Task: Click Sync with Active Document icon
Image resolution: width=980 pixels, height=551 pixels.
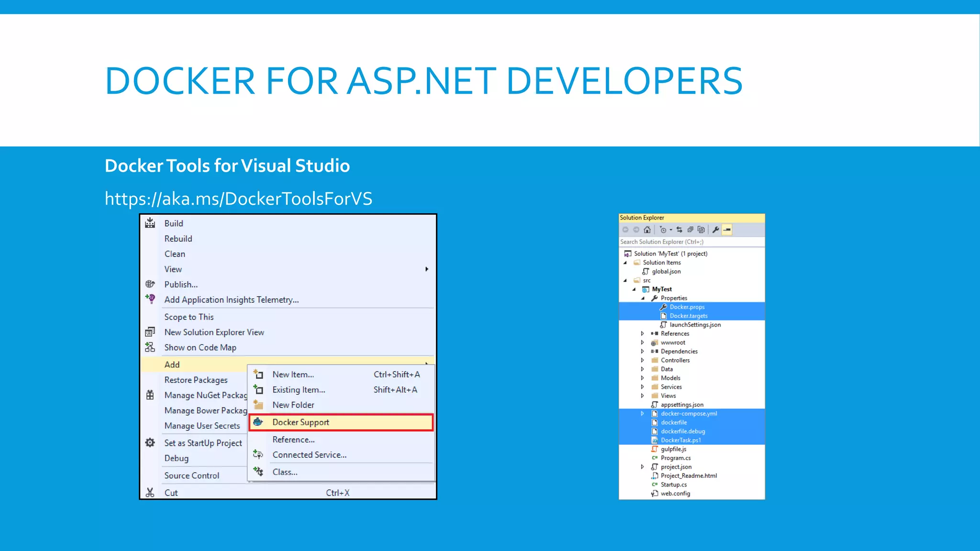Action: (x=679, y=230)
